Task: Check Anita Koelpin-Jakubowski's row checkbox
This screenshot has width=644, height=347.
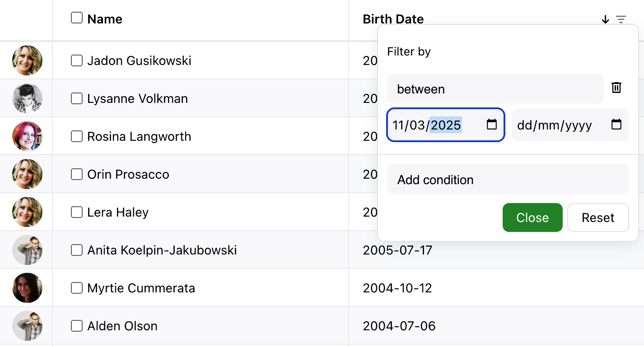Action: click(x=76, y=250)
